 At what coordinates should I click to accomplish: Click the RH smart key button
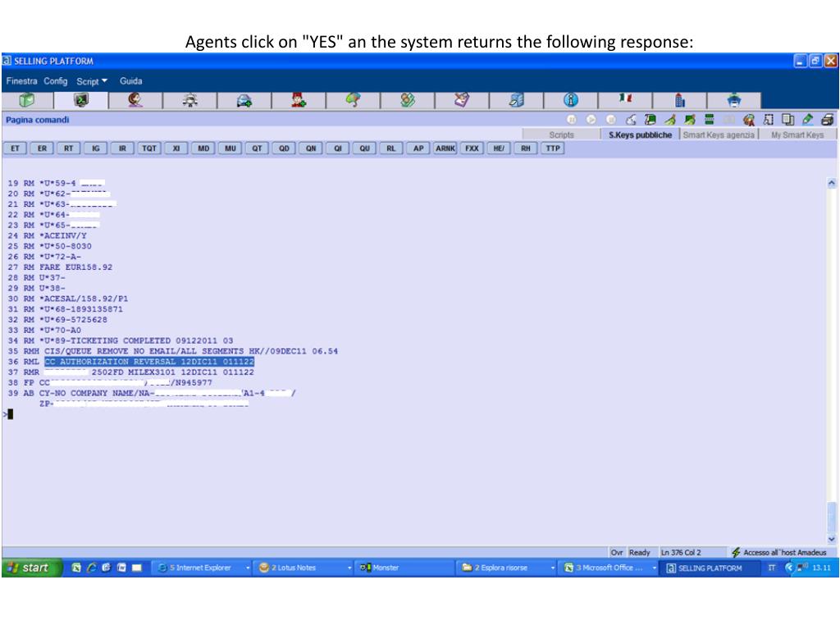[526, 148]
